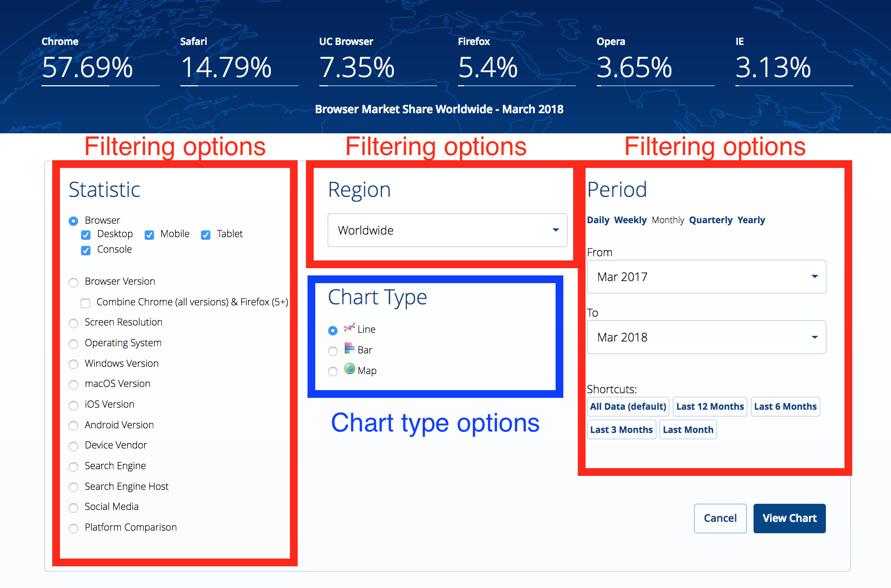Switch period to Daily
This screenshot has width=891, height=588.
598,220
